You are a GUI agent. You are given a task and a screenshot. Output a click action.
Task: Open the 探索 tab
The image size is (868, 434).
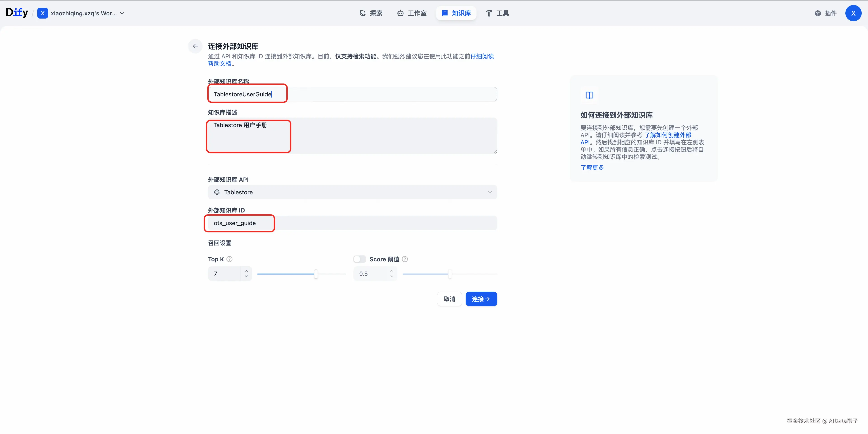371,13
